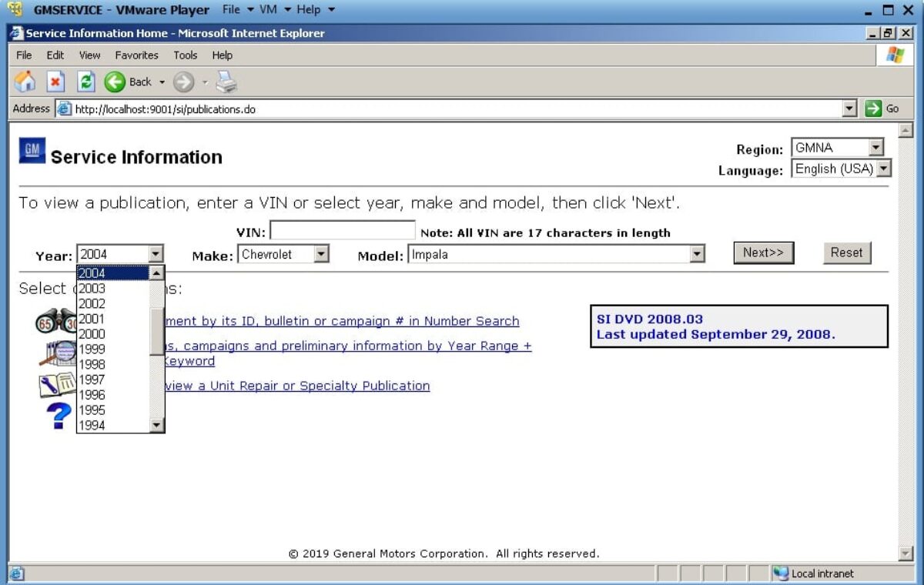Open the Make dropdown showing Chevrolet
Image resolution: width=924 pixels, height=585 pixels.
click(x=320, y=253)
